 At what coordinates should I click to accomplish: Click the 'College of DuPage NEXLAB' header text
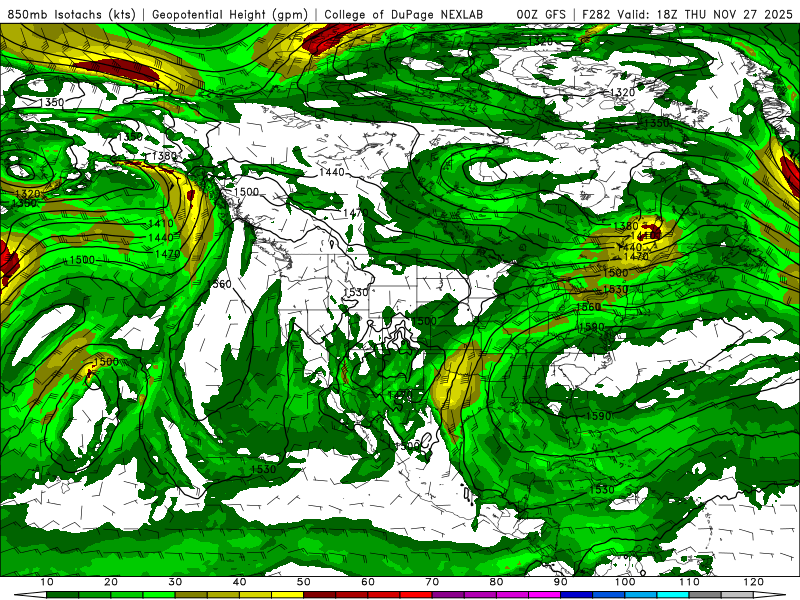(404, 14)
